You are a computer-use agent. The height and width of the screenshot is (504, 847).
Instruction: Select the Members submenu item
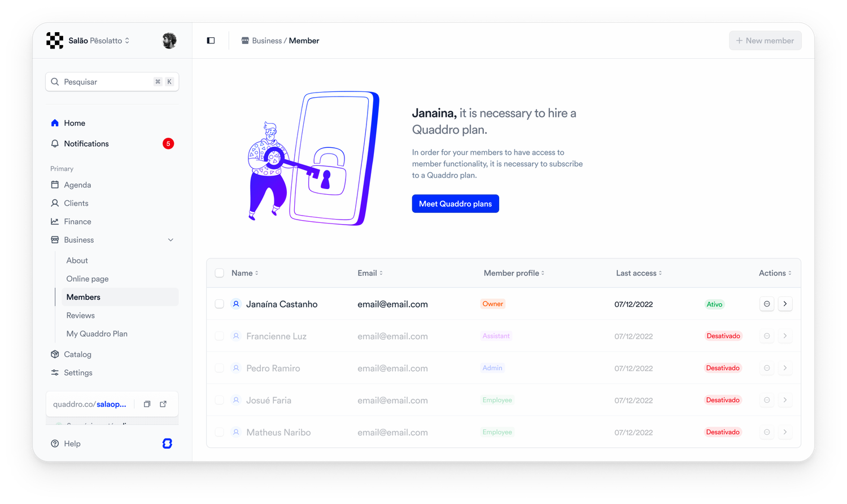(120, 297)
